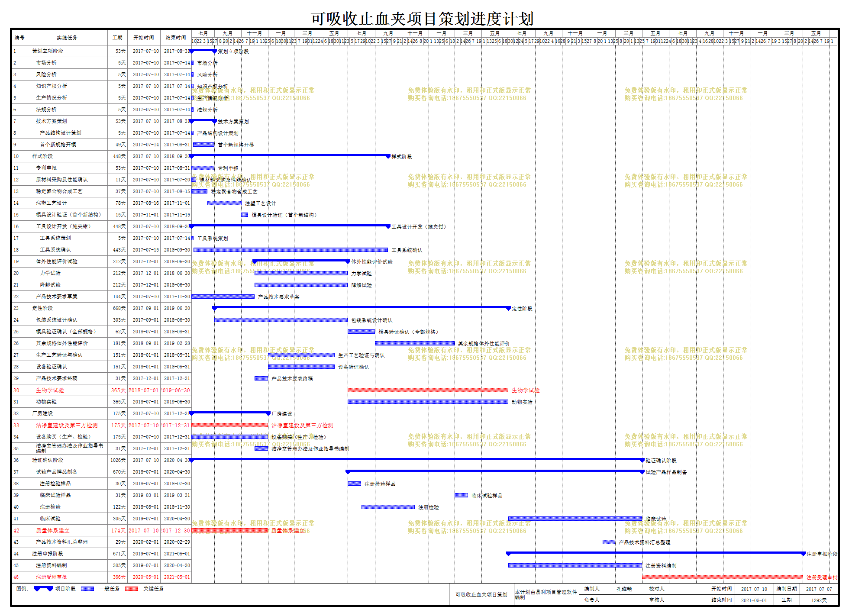Click the 校对人 label in footer
This screenshot has height=616, width=849.
(x=657, y=589)
